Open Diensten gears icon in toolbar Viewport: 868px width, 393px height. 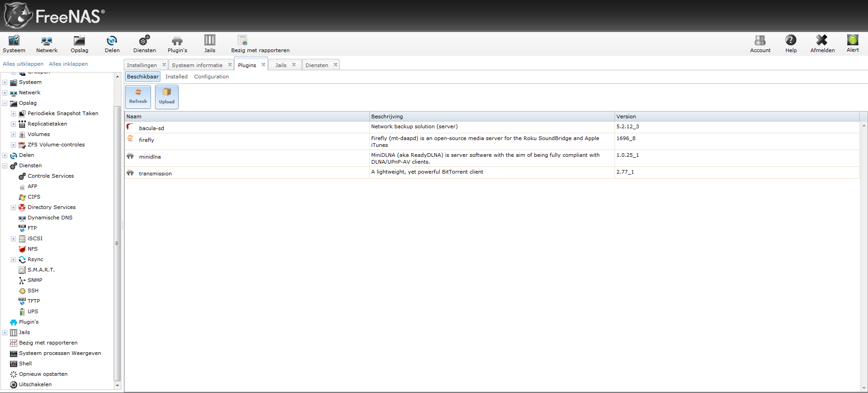tap(144, 44)
